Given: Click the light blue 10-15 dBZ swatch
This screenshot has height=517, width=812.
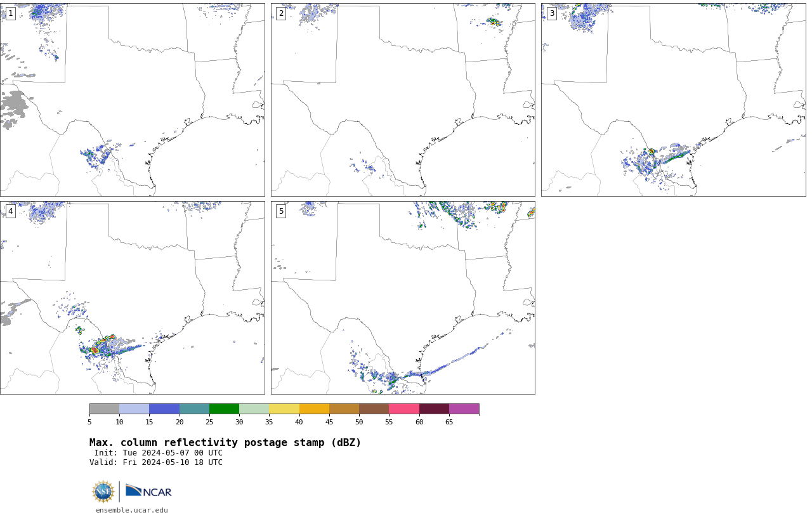Looking at the screenshot, I should click(x=134, y=409).
